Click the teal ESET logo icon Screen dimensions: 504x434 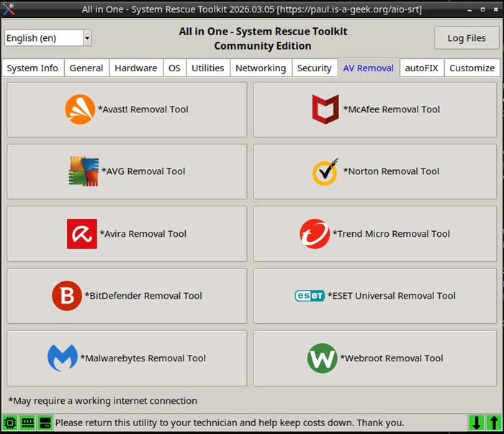[310, 296]
